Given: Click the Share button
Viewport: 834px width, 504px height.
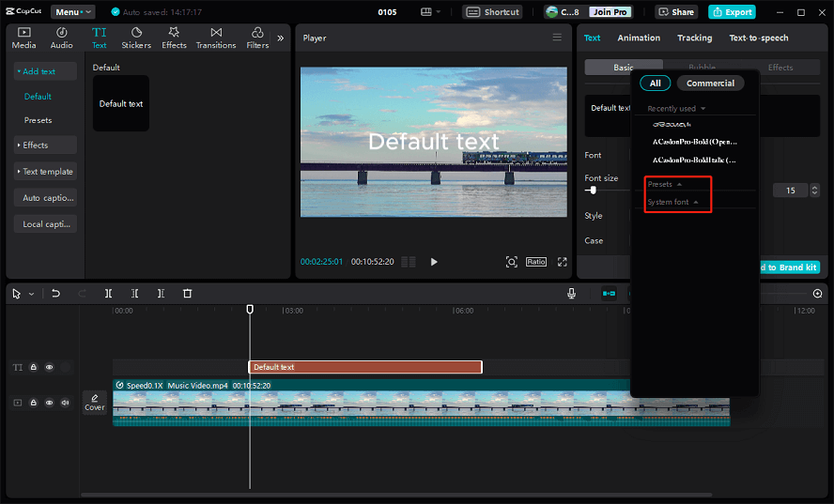Looking at the screenshot, I should click(x=676, y=11).
